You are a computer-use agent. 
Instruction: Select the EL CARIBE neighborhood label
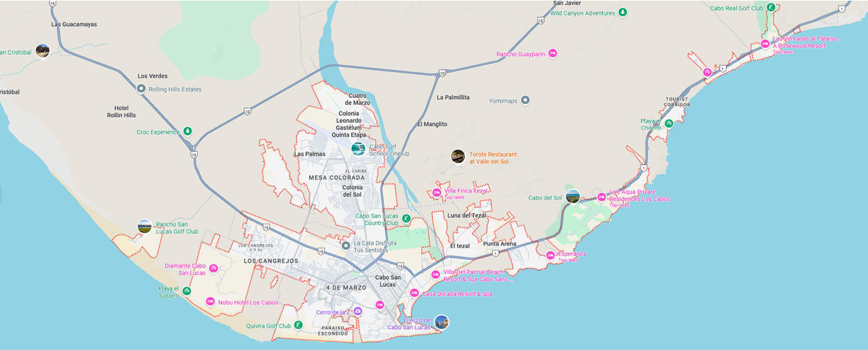[356, 170]
